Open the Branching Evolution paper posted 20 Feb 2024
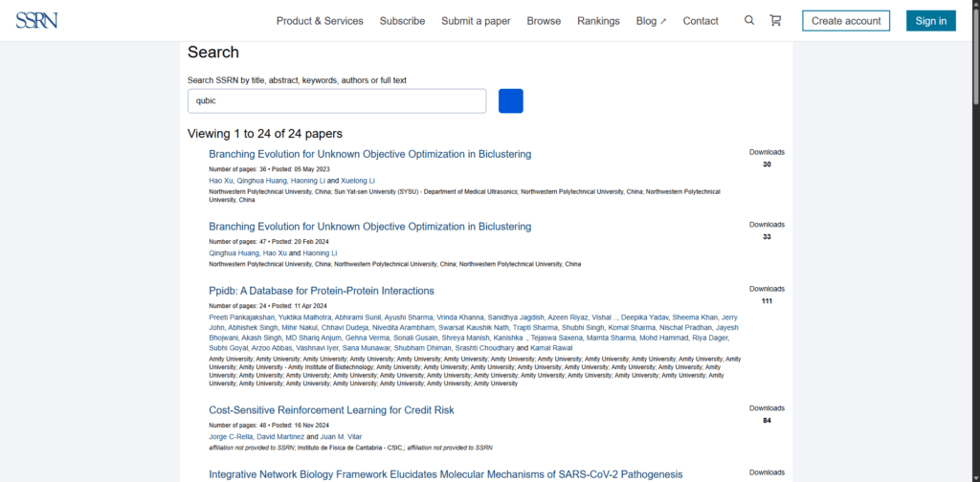Viewport: 980px width, 482px height. (x=370, y=227)
